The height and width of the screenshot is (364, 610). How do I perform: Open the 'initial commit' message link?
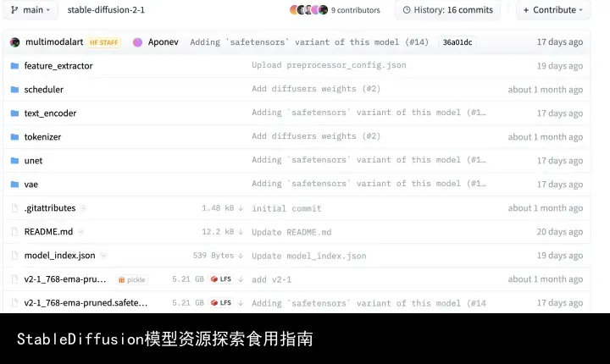coord(286,208)
